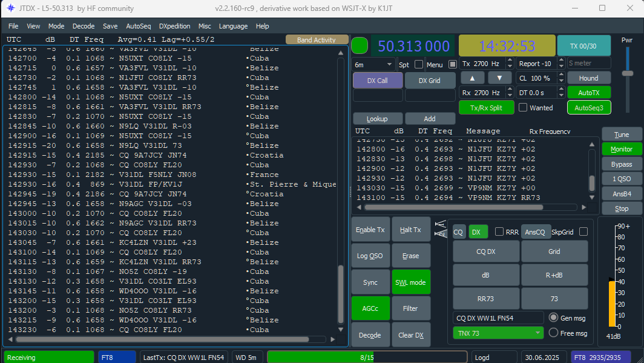The image size is (644, 363).
Task: Click the DX Call input field
Action: (378, 95)
